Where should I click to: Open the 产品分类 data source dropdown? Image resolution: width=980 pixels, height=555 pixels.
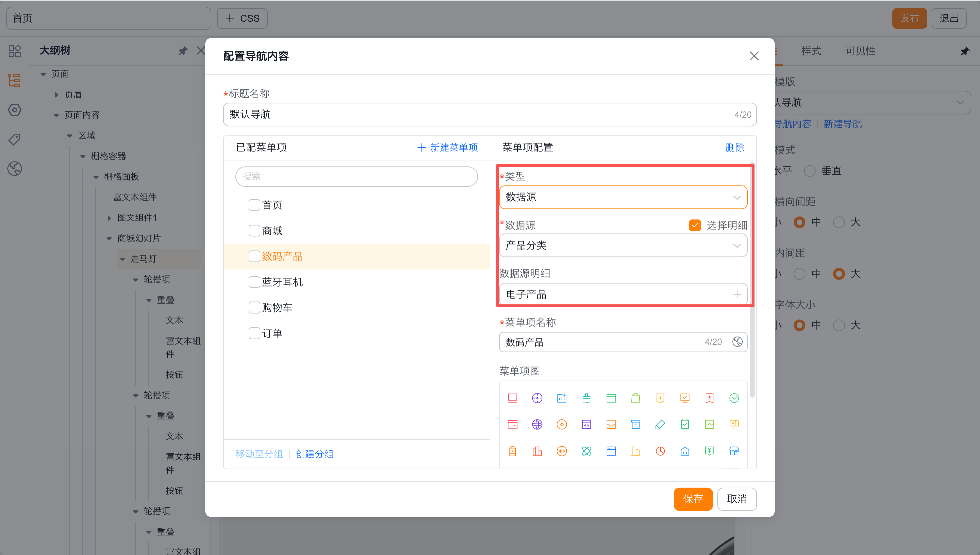point(623,245)
